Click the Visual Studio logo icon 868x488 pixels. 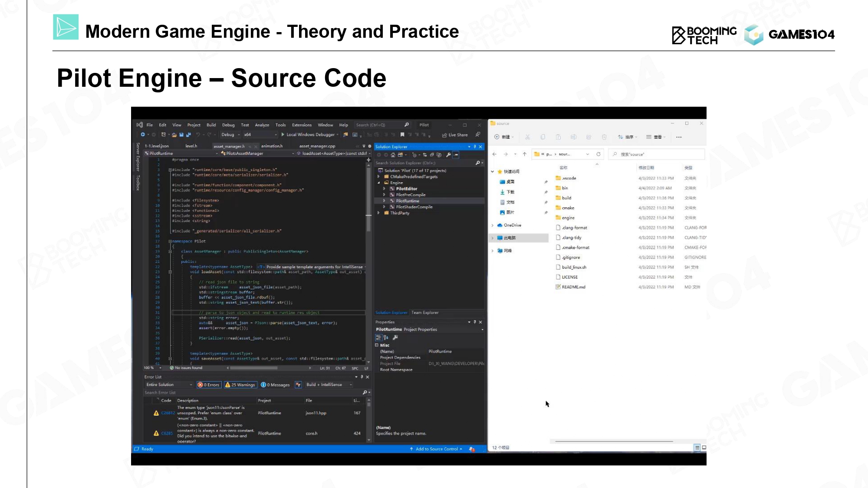tap(139, 125)
